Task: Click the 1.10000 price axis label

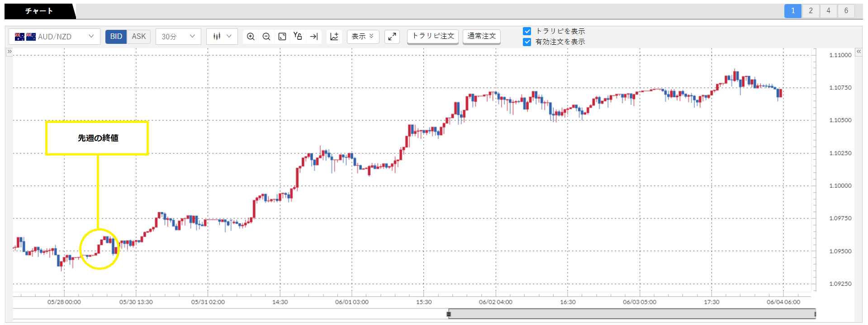Action: click(840, 186)
